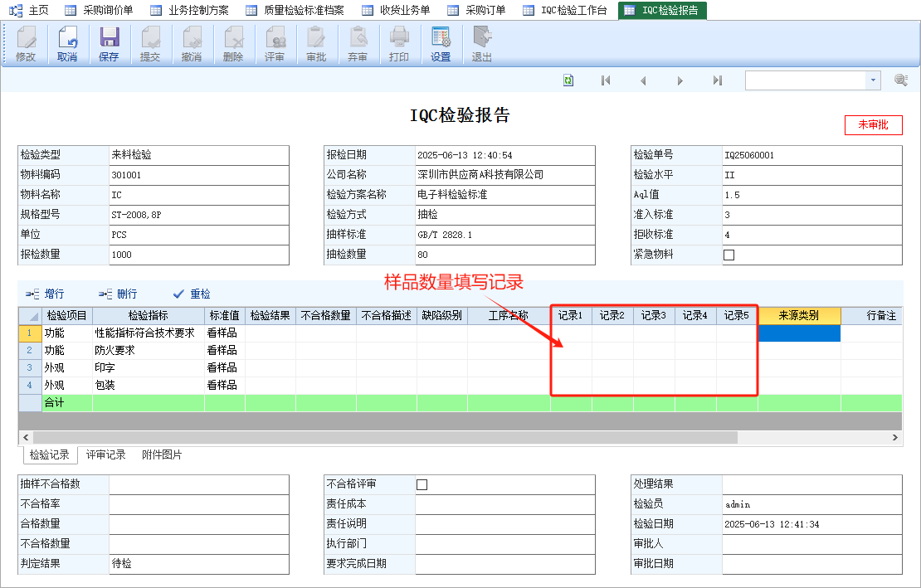The height and width of the screenshot is (588, 921).
Task: Open 设置 settings icon
Action: tap(441, 44)
